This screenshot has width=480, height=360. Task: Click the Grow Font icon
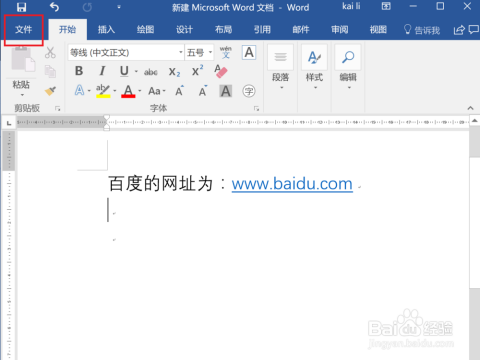click(179, 91)
